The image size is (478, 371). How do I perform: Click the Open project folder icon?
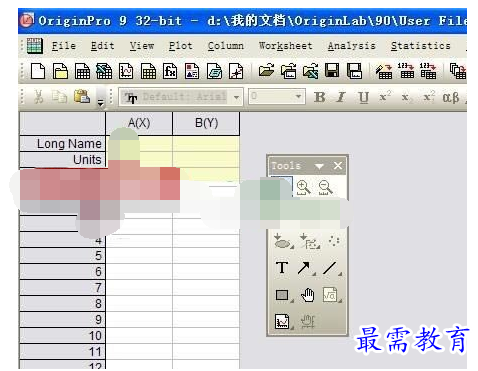266,71
